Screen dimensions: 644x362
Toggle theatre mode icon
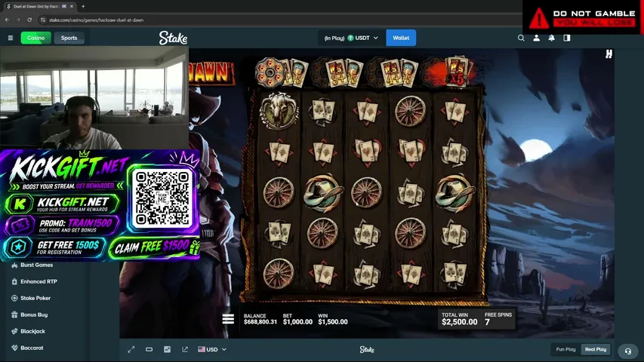pos(149,349)
